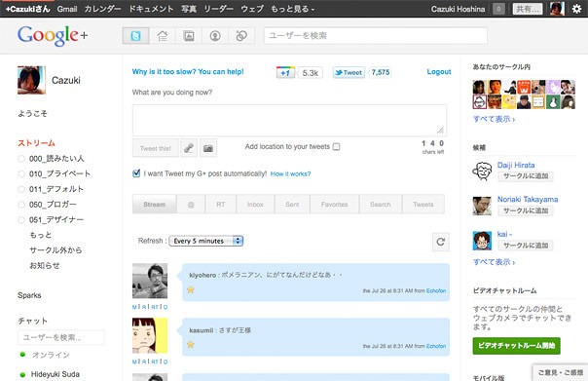Go to the Home icon in toolbar
This screenshot has width=588, height=381.
tap(162, 36)
